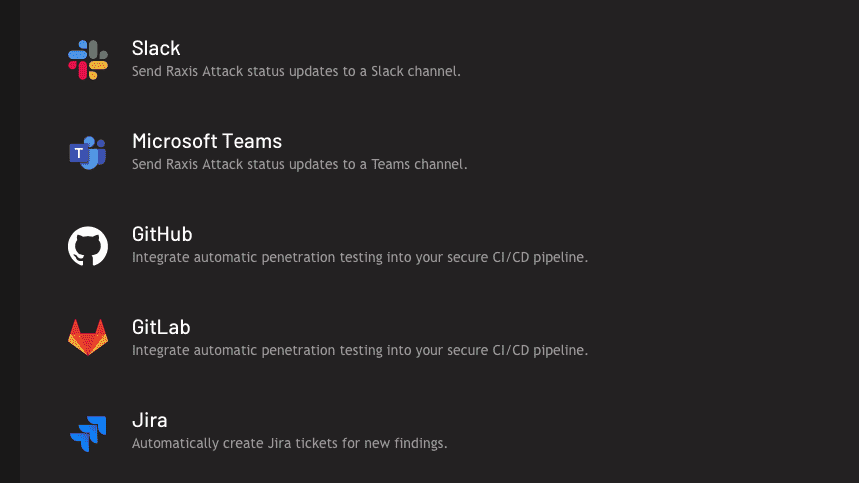Click the GitLab fox logo icon
This screenshot has height=483, width=859.
click(88, 338)
